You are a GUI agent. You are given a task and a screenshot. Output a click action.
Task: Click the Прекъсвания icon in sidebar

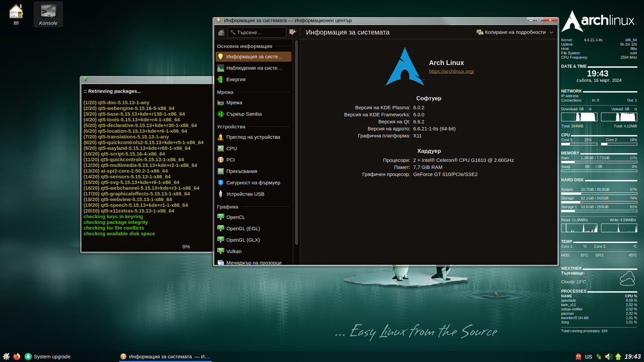point(220,171)
